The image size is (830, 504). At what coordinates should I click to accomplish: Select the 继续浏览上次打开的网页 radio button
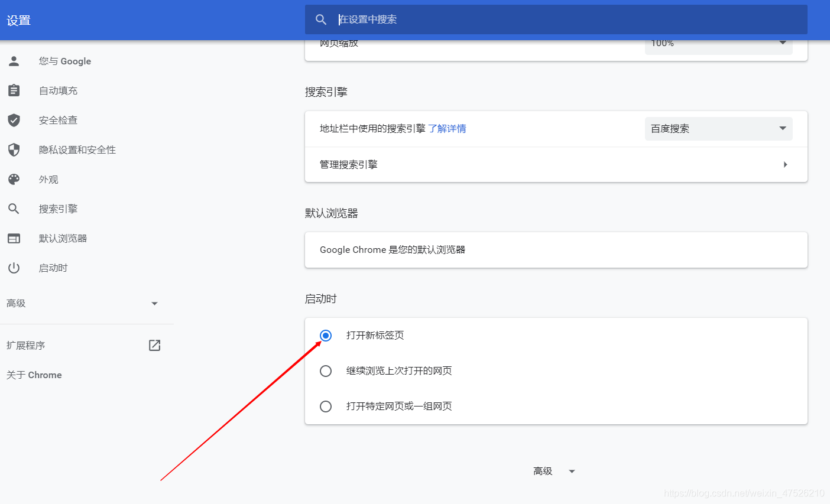click(x=326, y=371)
